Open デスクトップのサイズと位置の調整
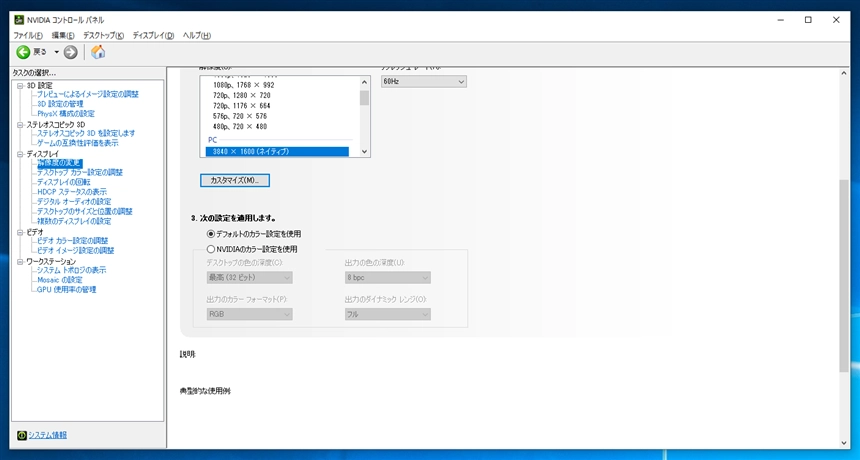 [84, 211]
